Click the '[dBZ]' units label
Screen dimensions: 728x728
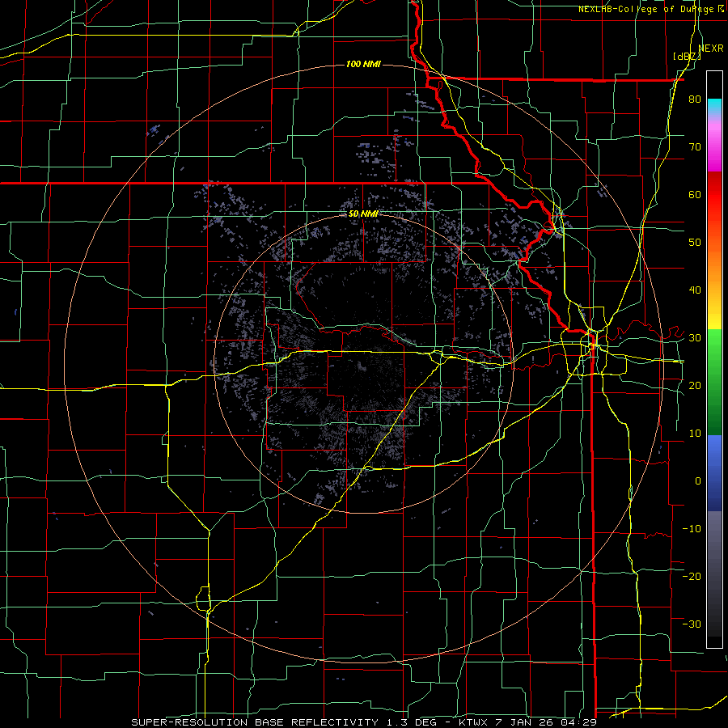click(687, 57)
